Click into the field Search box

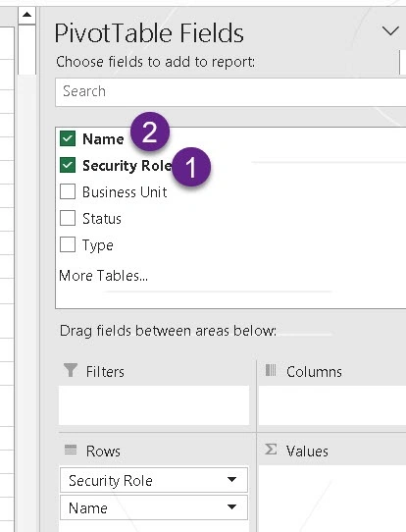(230, 91)
